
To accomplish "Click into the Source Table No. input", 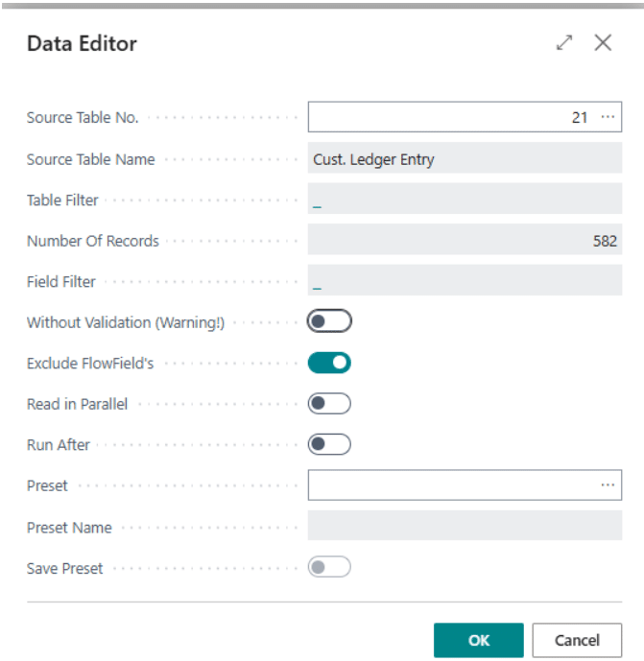I will click(x=451, y=117).
